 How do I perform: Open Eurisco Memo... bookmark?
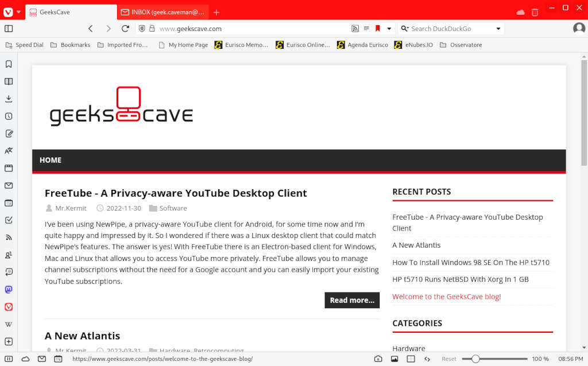click(242, 45)
